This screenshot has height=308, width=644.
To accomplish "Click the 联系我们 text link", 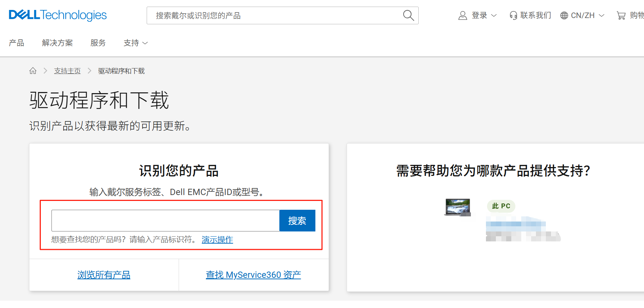I will (536, 15).
